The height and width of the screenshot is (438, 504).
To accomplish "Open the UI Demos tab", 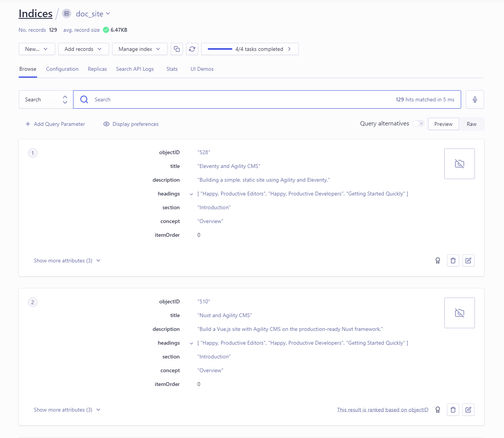I will [202, 69].
